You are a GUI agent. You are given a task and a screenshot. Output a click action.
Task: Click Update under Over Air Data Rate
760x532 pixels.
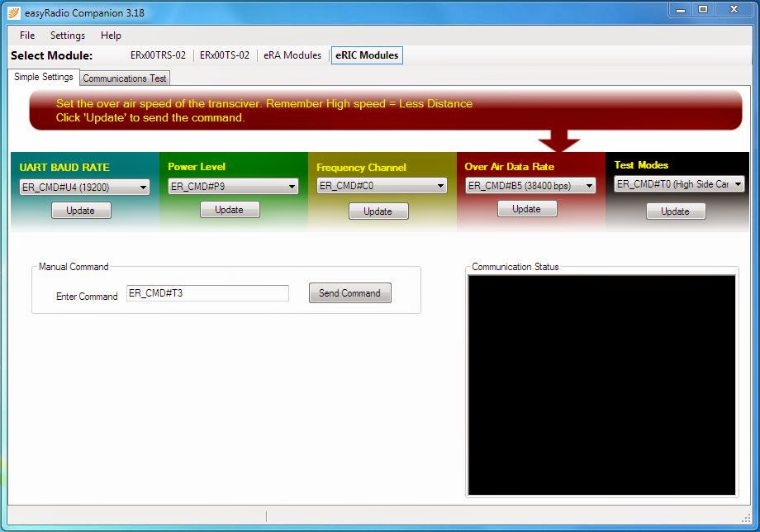[x=527, y=209]
